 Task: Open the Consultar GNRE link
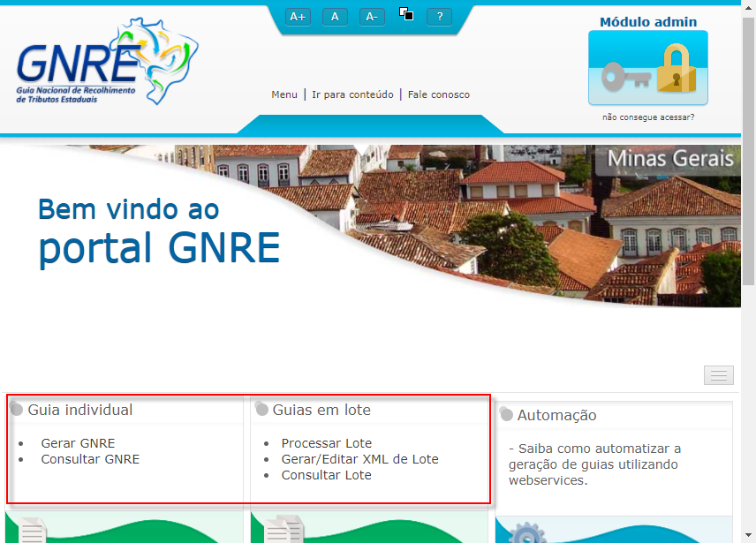pos(90,459)
